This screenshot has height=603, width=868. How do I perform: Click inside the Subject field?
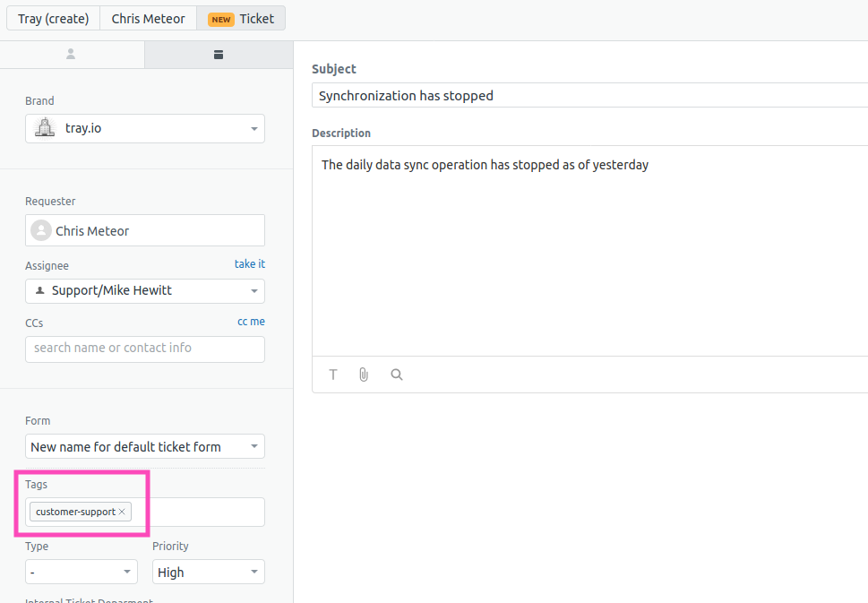[537, 95]
